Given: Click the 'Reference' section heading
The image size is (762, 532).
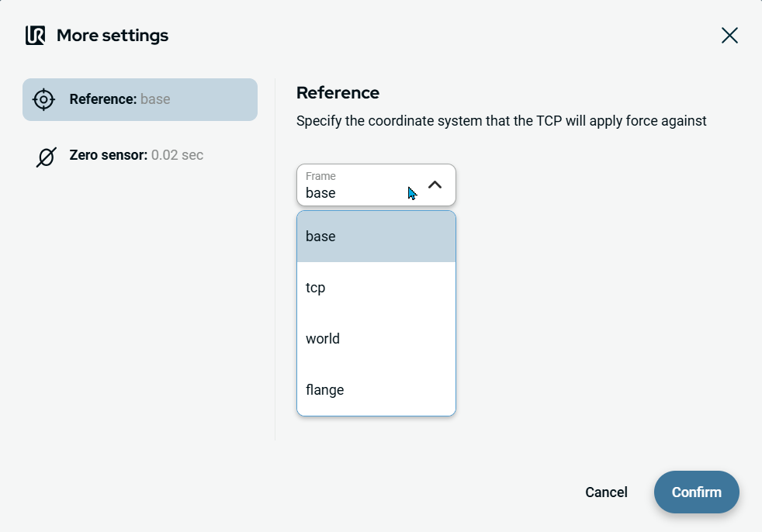Looking at the screenshot, I should click(338, 93).
